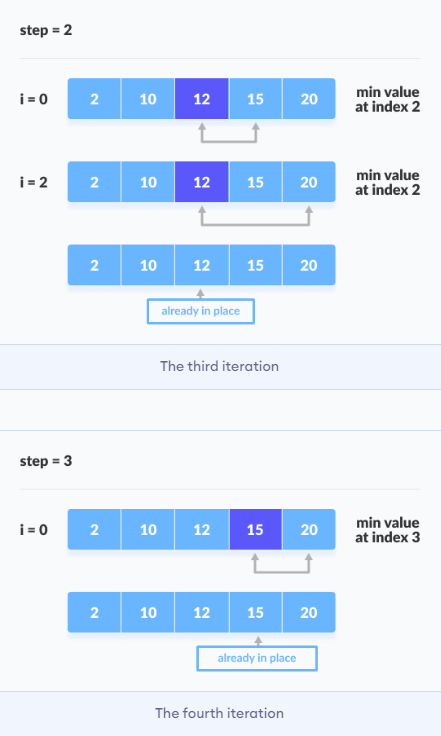Click the 'already in place' box under 15

257,658
